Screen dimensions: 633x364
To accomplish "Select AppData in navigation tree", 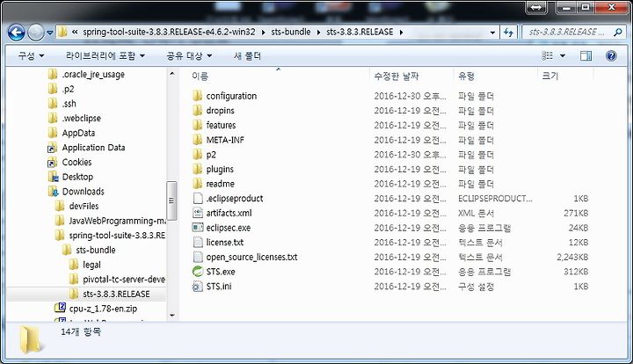I will [78, 133].
